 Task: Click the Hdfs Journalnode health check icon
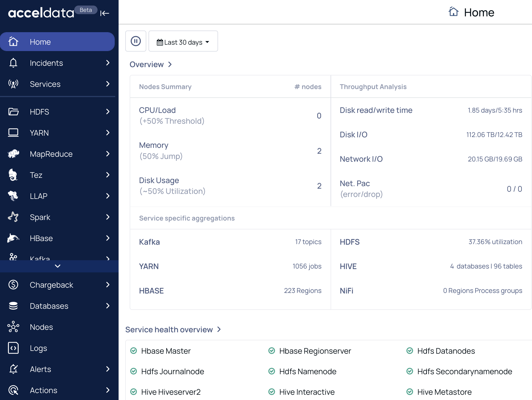pyautogui.click(x=134, y=371)
